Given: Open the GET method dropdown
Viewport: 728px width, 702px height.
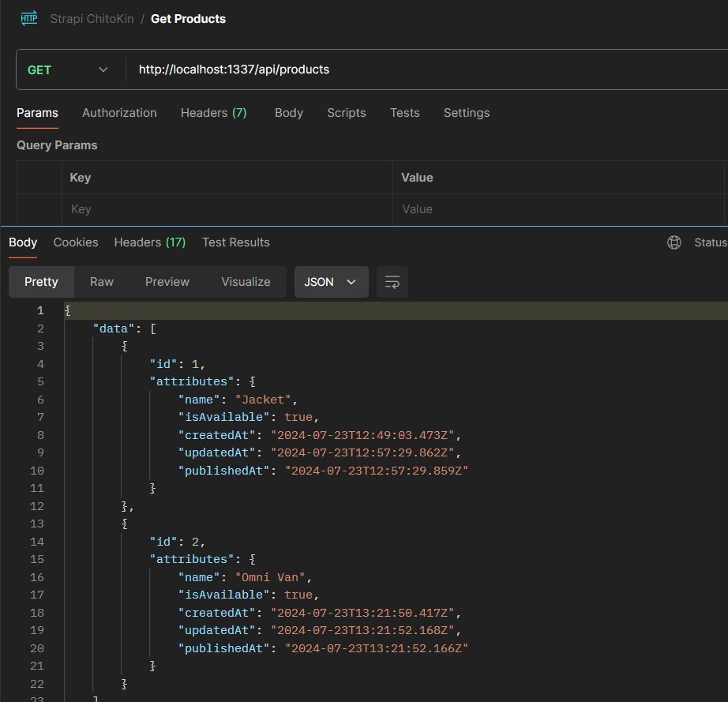Looking at the screenshot, I should click(x=68, y=69).
